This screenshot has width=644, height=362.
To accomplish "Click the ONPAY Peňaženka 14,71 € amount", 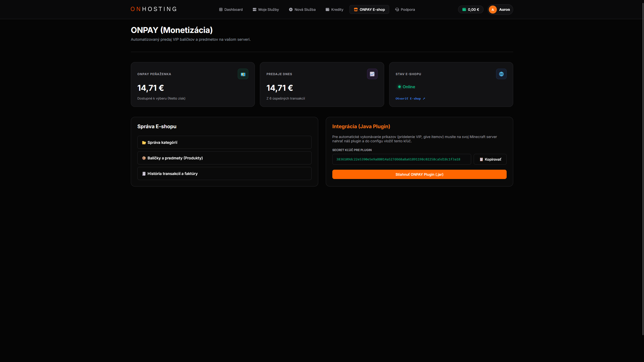I will (150, 88).
